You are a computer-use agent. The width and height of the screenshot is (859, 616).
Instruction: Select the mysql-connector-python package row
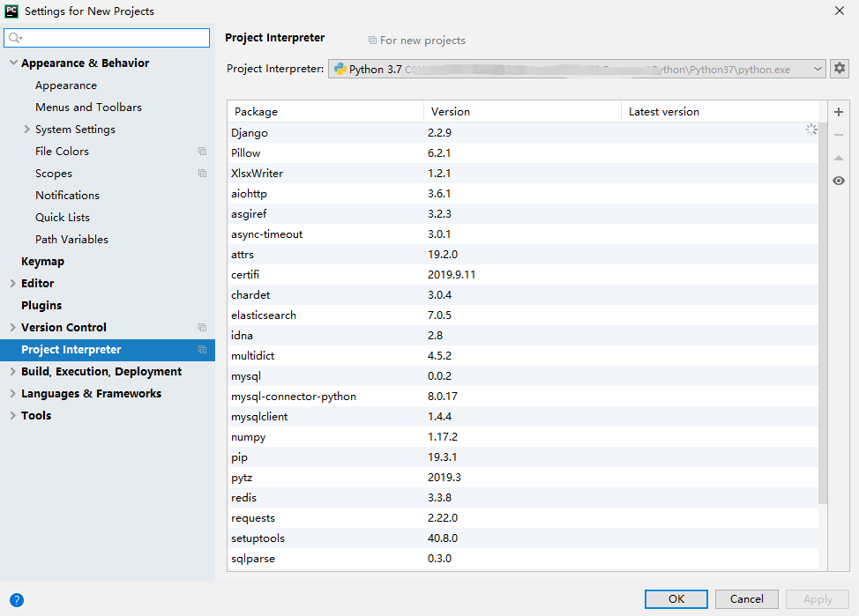coord(523,396)
